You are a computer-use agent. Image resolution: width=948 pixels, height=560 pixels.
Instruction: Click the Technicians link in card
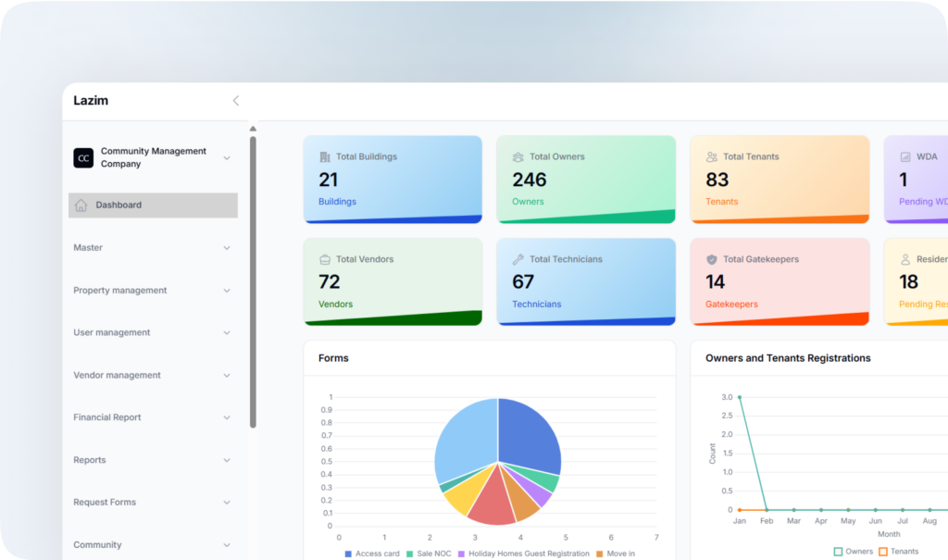[536, 305]
